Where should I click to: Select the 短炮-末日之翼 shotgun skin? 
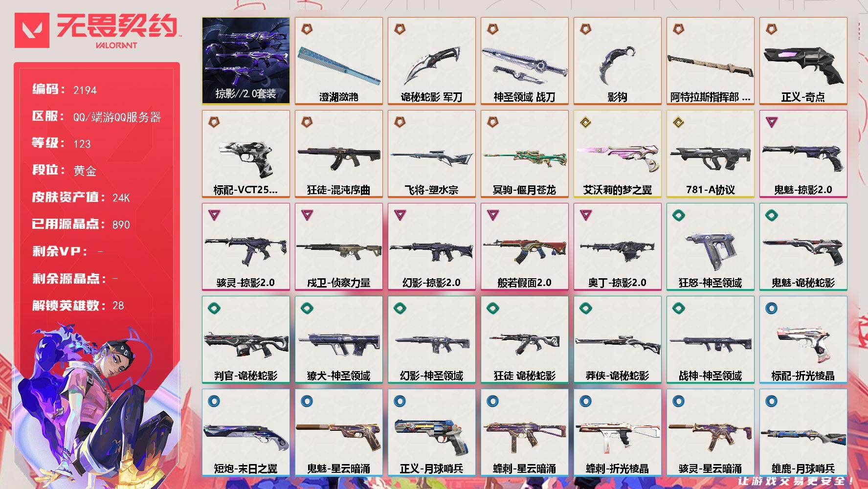pos(246,432)
